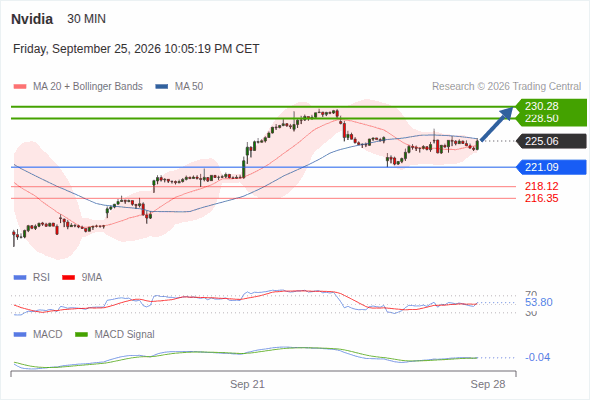Click the 216.35 red support label
This screenshot has height=400, width=590.
click(541, 198)
